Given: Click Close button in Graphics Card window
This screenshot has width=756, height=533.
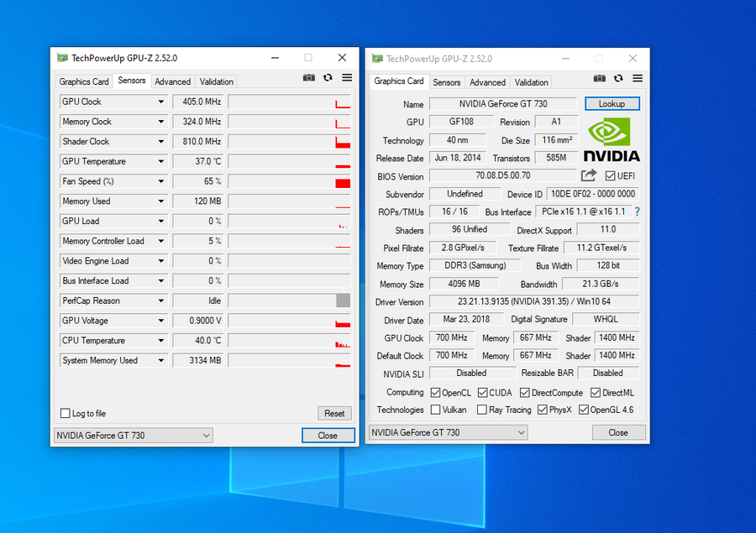Looking at the screenshot, I should 618,432.
